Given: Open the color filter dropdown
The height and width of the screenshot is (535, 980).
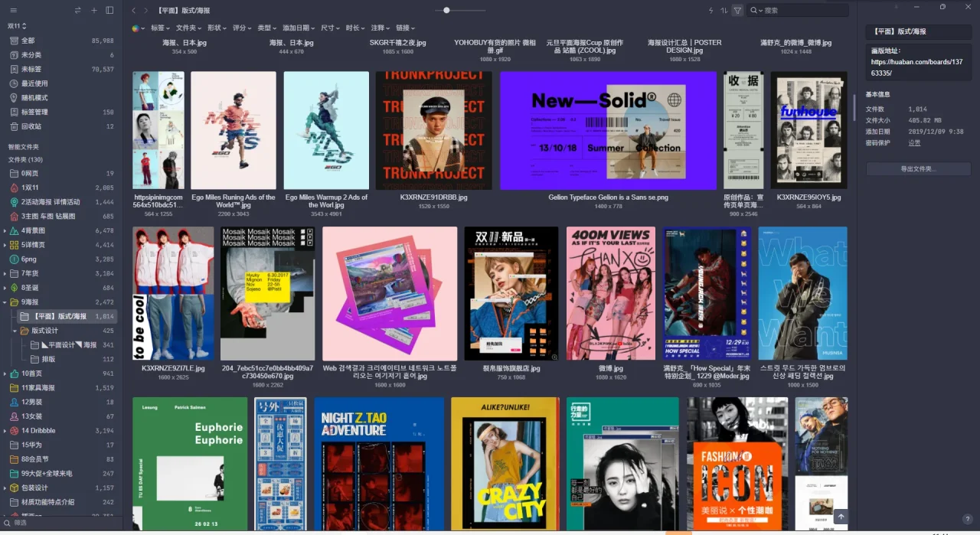Looking at the screenshot, I should coord(137,28).
